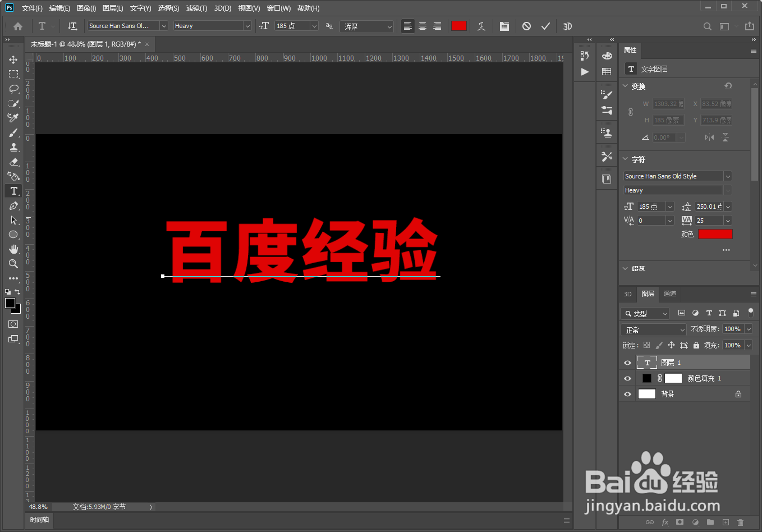Open the Create Warped Text dialog
Screen dimensions: 762x532
(481, 26)
